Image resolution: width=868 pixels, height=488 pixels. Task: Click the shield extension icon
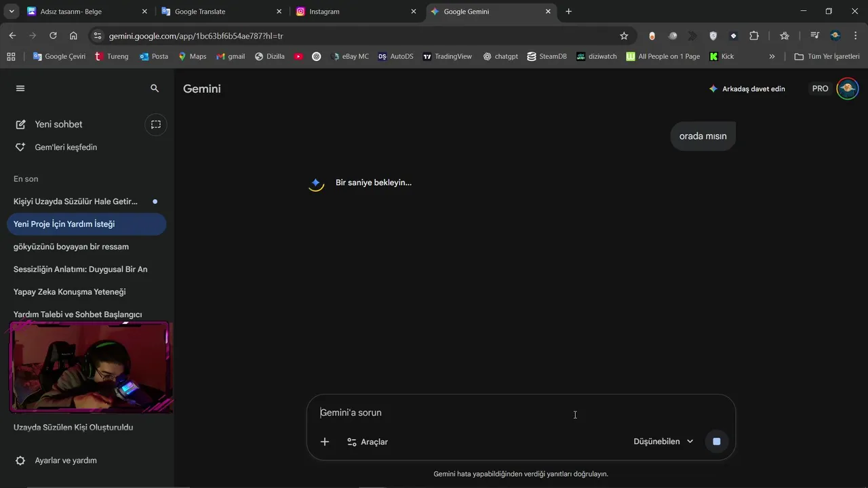pyautogui.click(x=713, y=36)
